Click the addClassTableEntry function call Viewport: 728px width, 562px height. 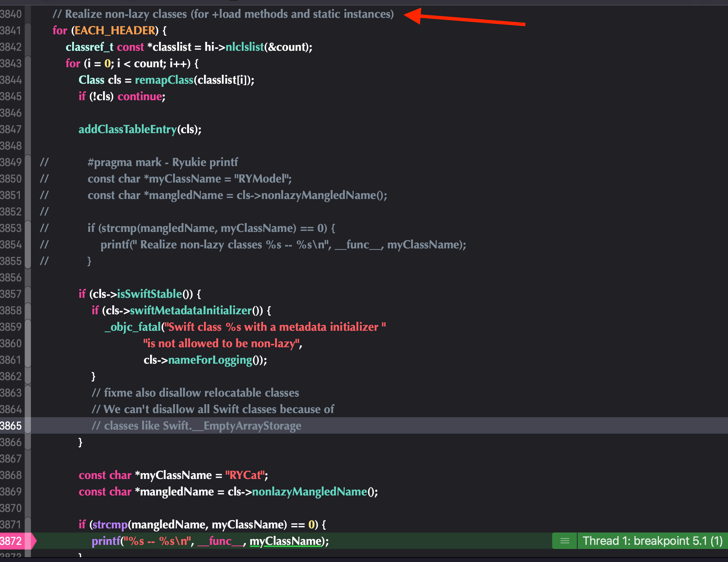point(127,129)
